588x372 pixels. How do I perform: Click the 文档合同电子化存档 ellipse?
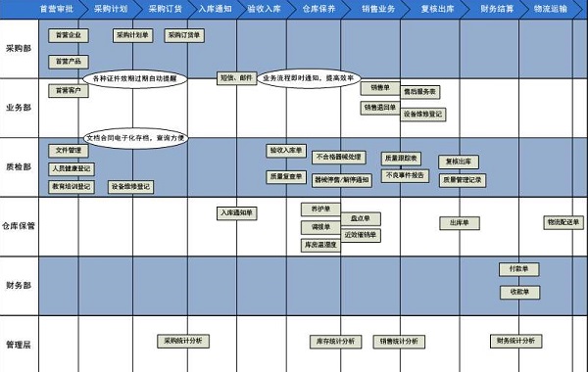coord(136,138)
